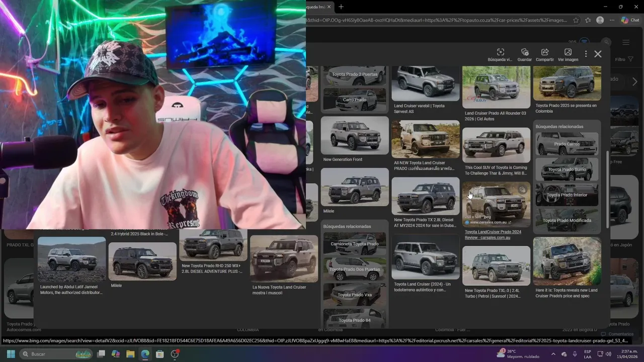This screenshot has height=362, width=644.
Task: Advance the carousel with the right arrow
Action: pos(634,81)
